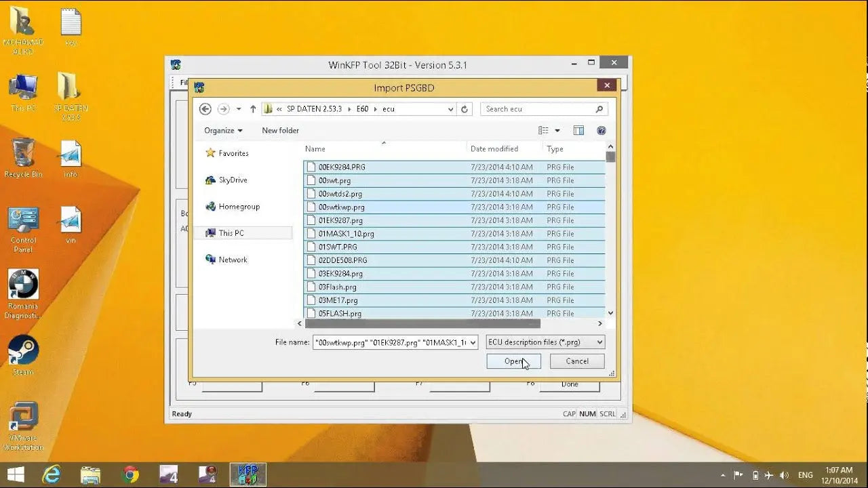Screen dimensions: 868x488
Task: Expand the address bar history dropdown
Action: click(450, 108)
